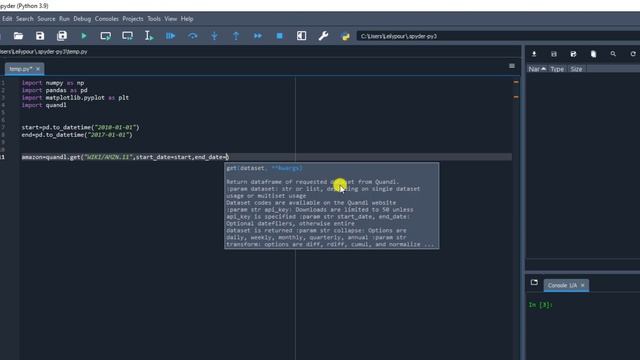The width and height of the screenshot is (640, 360).
Task: Click the IPython console In [3] prompt
Action: pos(540,304)
